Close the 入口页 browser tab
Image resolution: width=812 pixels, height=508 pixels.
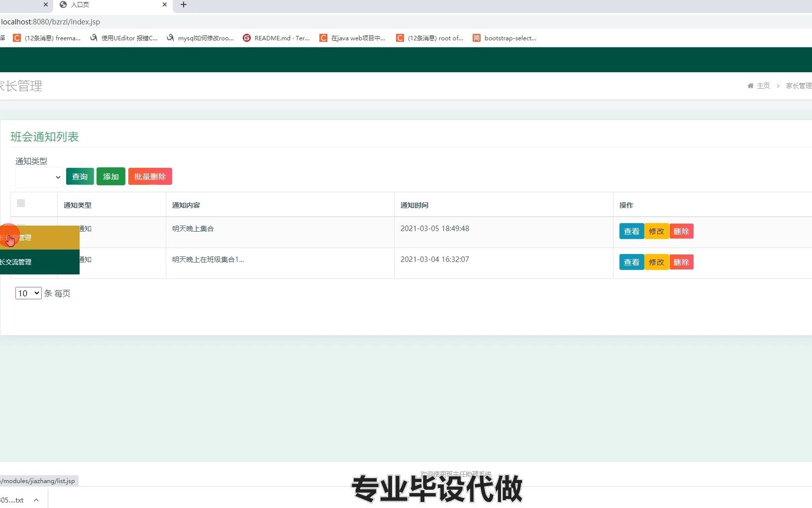(165, 4)
